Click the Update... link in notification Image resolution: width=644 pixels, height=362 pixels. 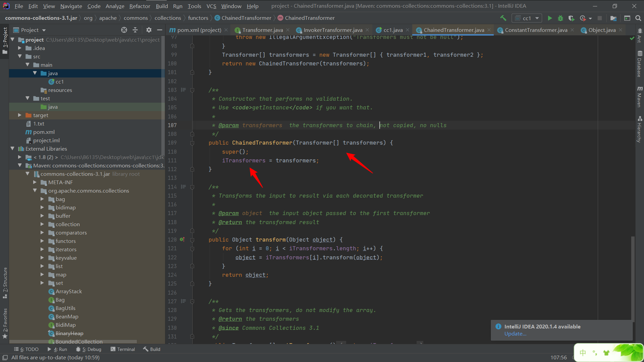click(x=515, y=334)
